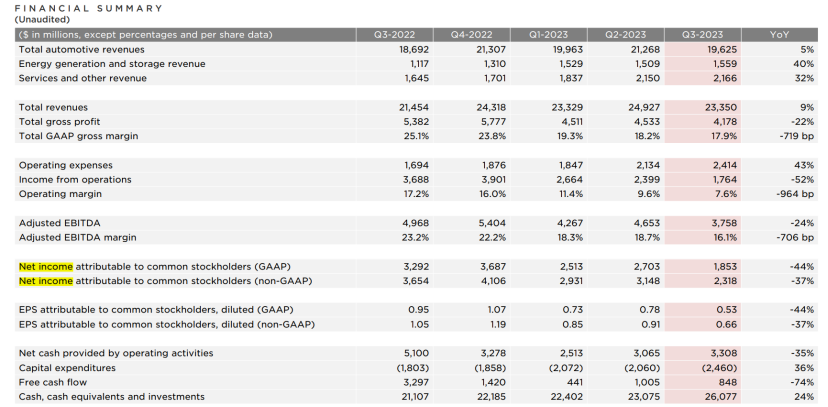
Task: Select Q3-2023 Total revenues value 23,350
Action: 706,107
